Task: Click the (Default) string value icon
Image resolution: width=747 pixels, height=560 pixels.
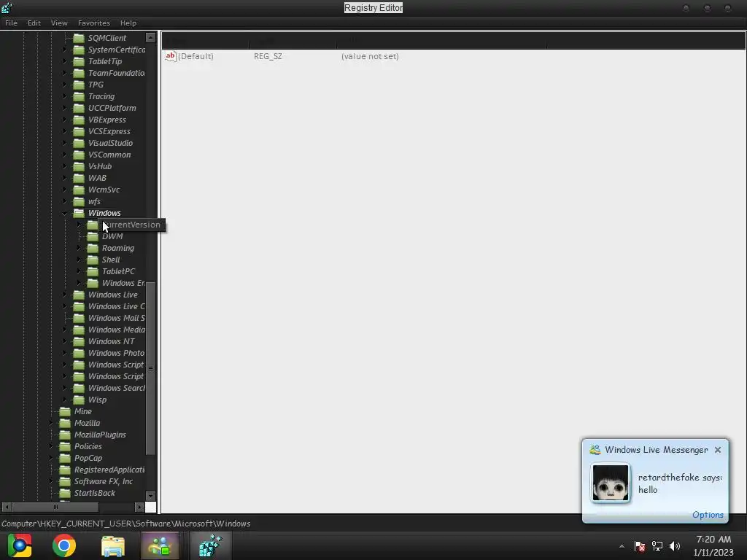Action: click(x=170, y=56)
